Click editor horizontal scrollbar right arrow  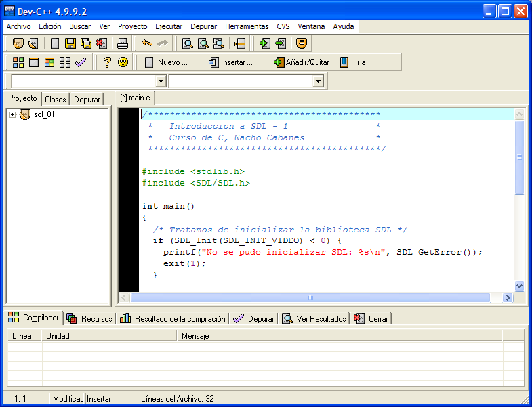pyautogui.click(x=508, y=298)
